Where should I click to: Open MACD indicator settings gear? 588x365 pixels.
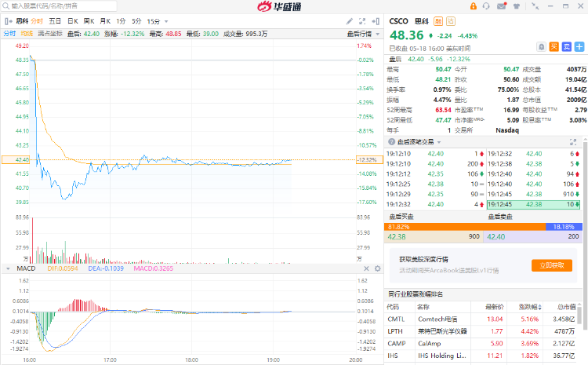(x=378, y=268)
